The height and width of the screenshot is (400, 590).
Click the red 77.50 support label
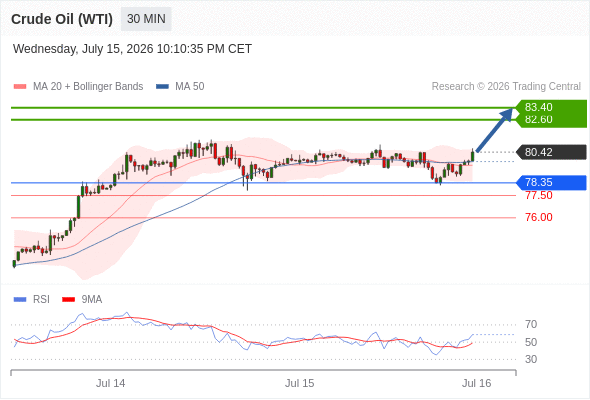539,195
